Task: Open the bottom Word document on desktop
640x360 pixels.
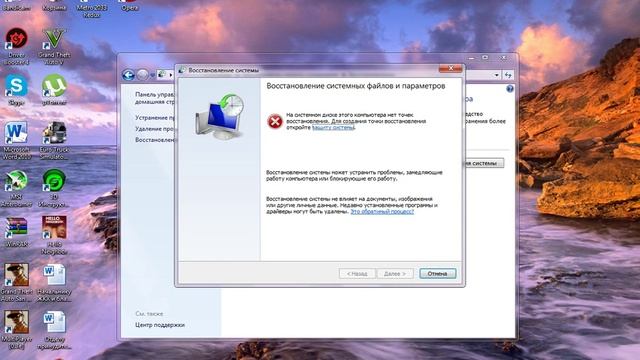Action: click(x=54, y=330)
